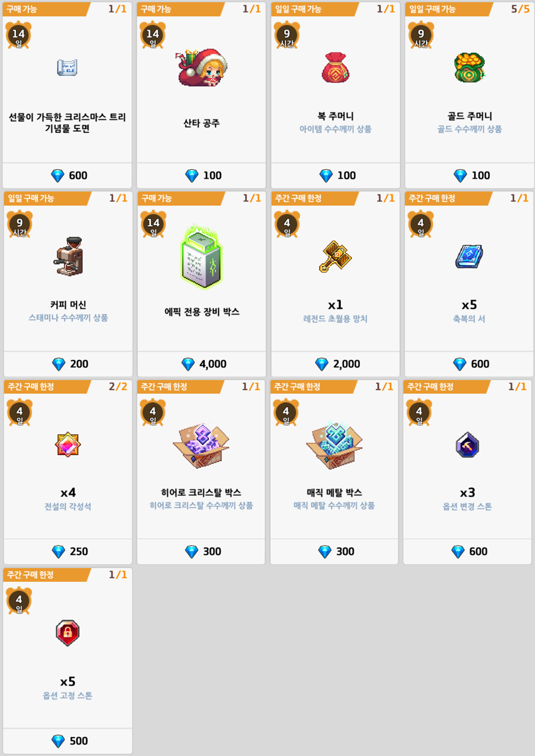The image size is (535, 756).
Task: Buy the blueprint for 600 gems
Action: [x=67, y=175]
